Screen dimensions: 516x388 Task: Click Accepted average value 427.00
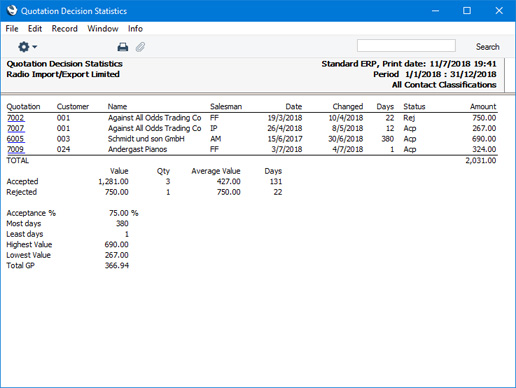coord(229,182)
